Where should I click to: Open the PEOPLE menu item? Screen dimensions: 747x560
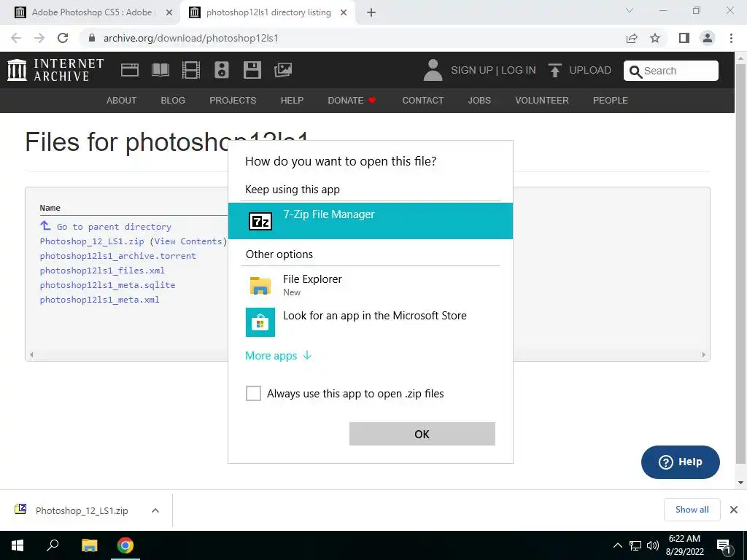coord(611,101)
